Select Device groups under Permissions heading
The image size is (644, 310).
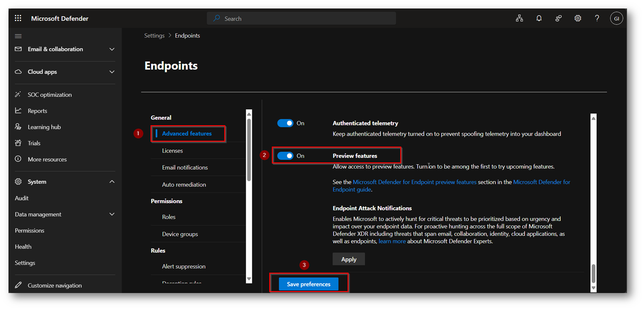pos(180,234)
